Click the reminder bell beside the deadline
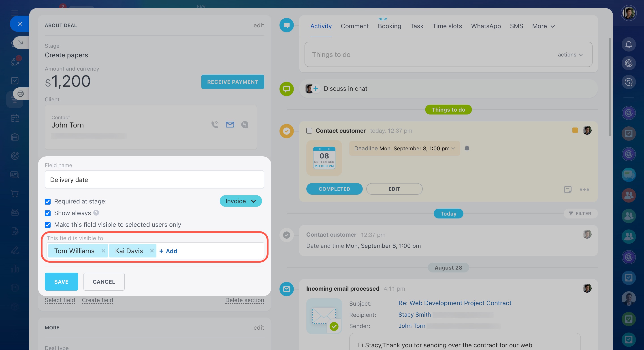The width and height of the screenshot is (644, 350). [x=467, y=149]
